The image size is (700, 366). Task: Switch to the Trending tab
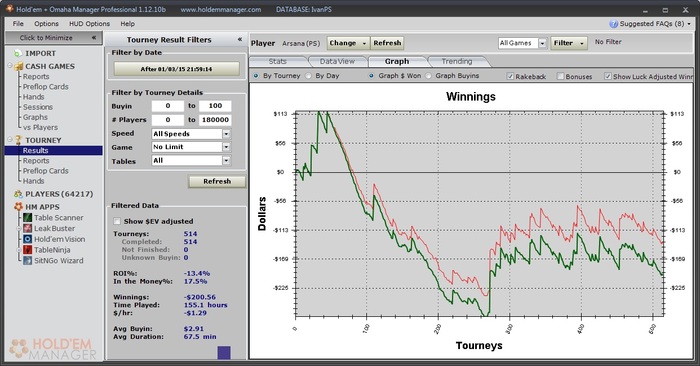[457, 62]
